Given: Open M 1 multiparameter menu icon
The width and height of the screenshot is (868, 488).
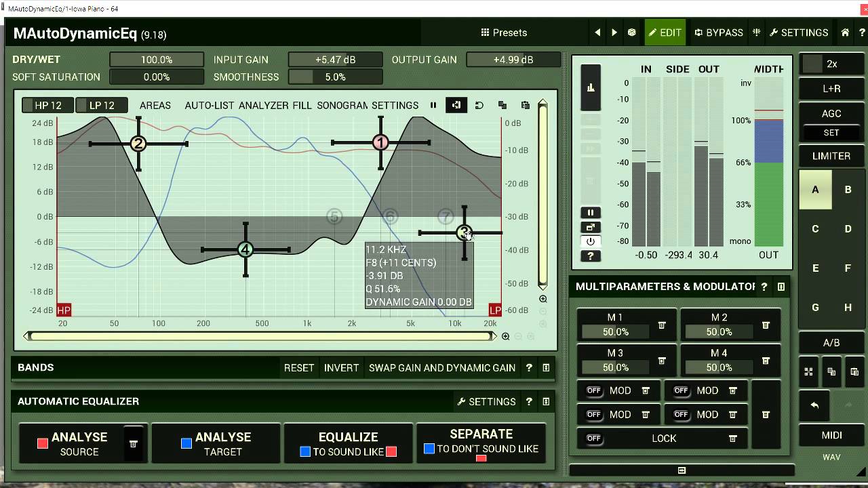Looking at the screenshot, I should (x=662, y=325).
